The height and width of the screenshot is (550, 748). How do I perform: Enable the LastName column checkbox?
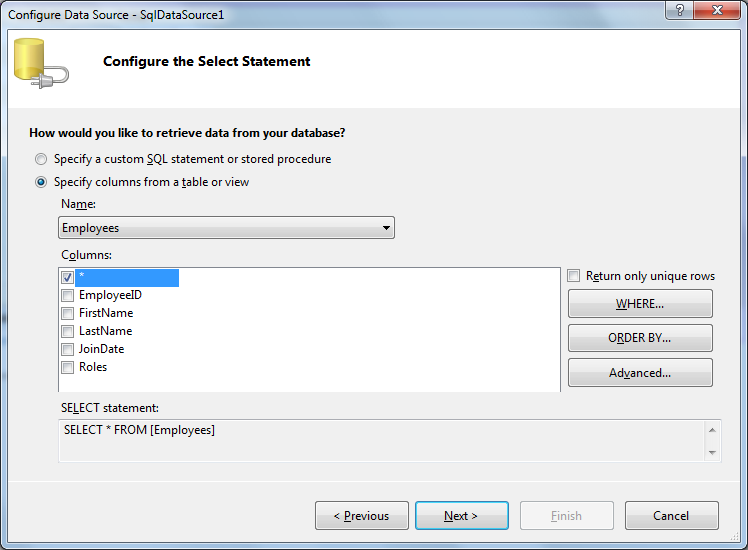tap(67, 331)
